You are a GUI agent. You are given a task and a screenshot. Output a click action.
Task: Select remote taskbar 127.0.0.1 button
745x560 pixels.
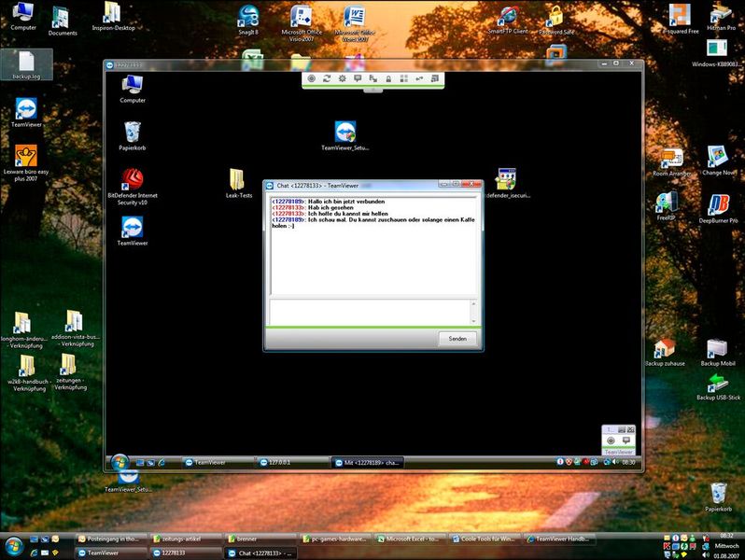[293, 462]
